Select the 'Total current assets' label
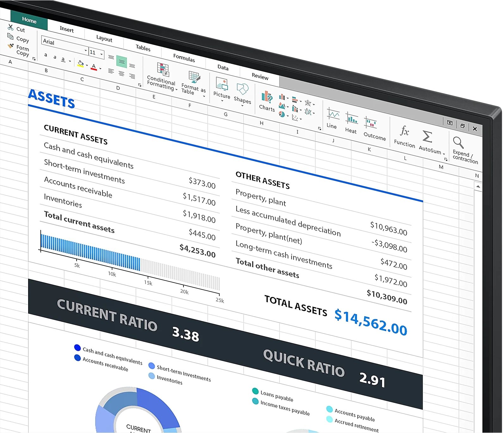The width and height of the screenshot is (504, 433). [x=79, y=222]
